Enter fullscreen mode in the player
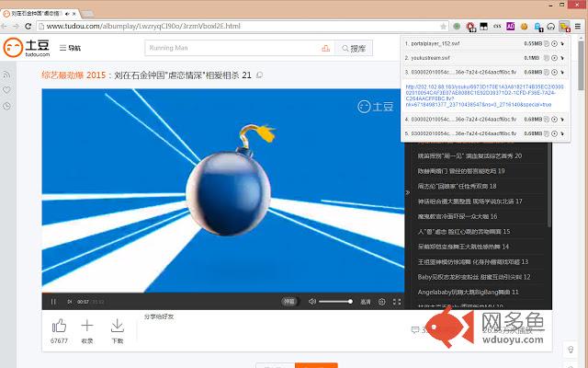588x368 pixels. click(x=397, y=302)
